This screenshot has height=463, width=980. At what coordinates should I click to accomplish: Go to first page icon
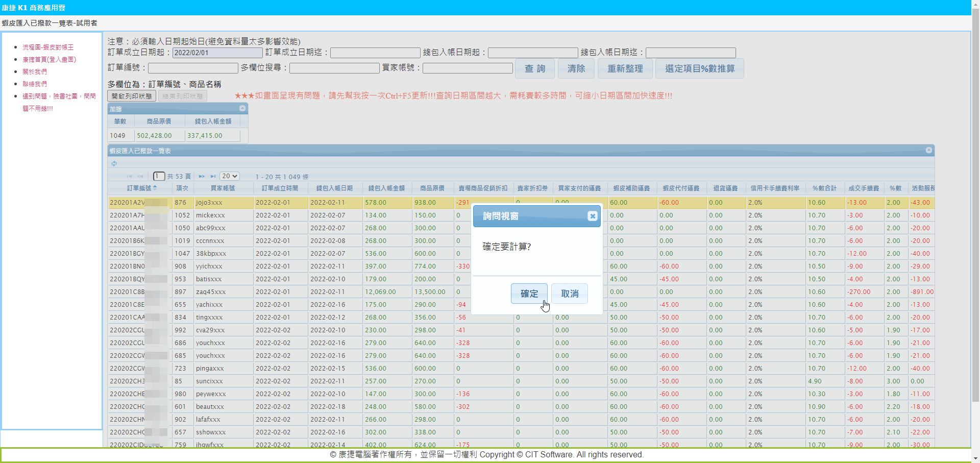coord(129,177)
